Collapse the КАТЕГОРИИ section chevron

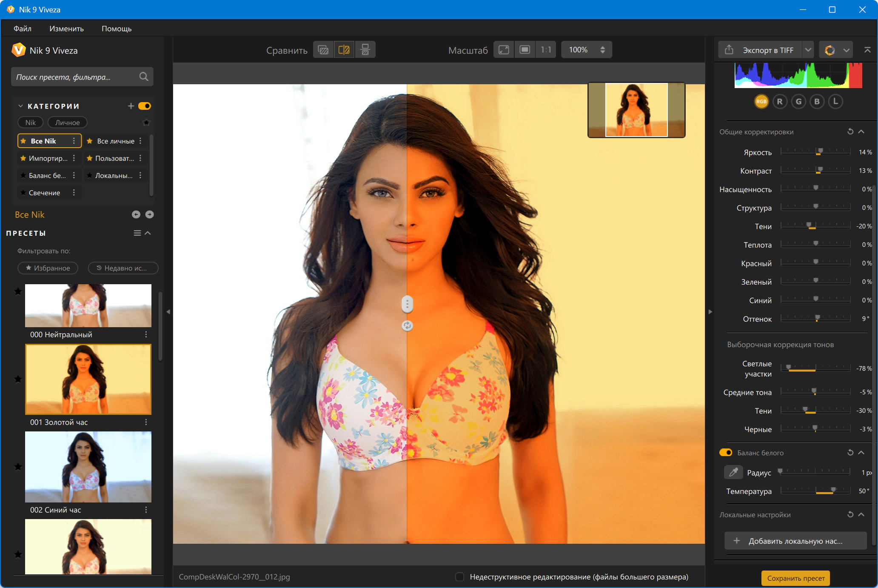[x=20, y=106]
